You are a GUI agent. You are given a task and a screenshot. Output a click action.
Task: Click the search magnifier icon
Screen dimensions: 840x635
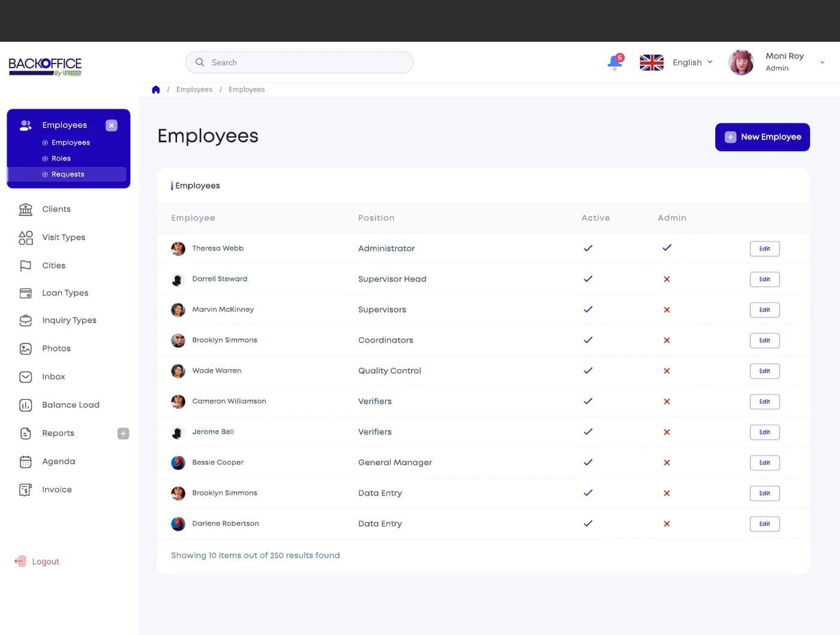coord(200,62)
